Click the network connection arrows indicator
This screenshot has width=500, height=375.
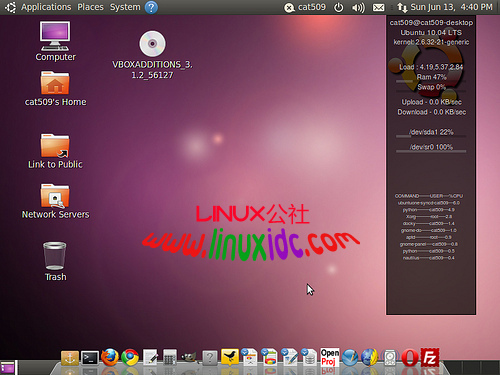click(x=402, y=7)
